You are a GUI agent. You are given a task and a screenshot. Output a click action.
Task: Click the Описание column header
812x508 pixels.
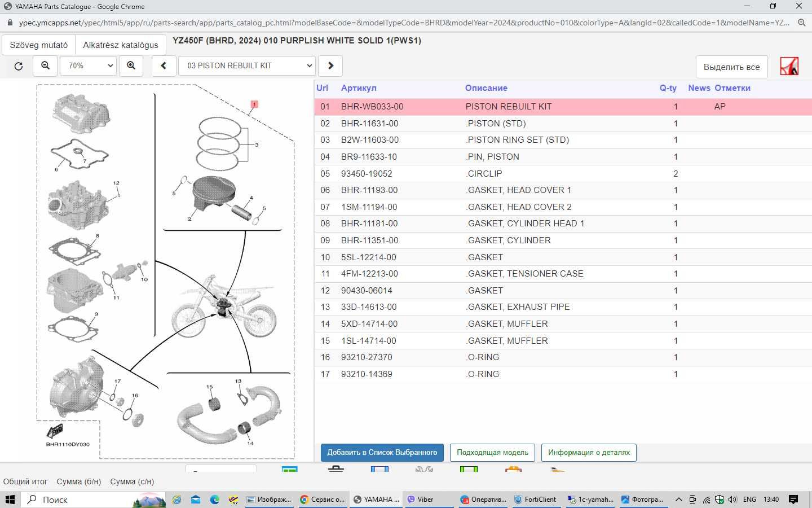[486, 88]
